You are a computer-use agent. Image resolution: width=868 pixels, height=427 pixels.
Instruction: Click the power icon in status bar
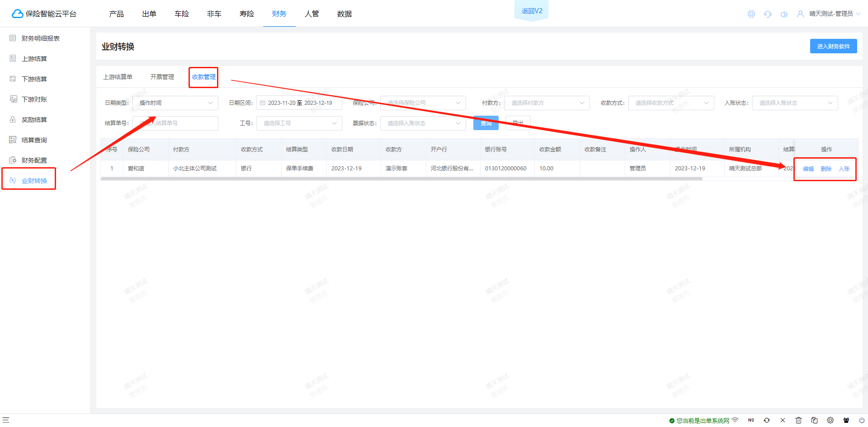click(x=862, y=420)
